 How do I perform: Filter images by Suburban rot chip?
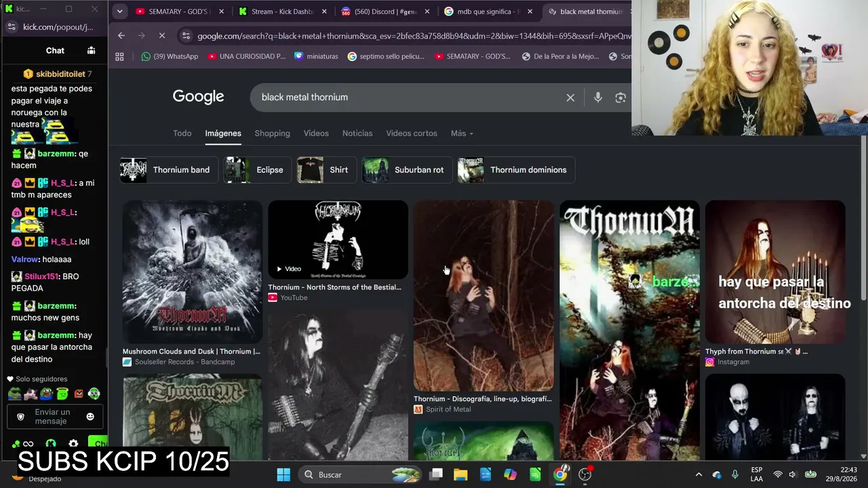(x=406, y=170)
